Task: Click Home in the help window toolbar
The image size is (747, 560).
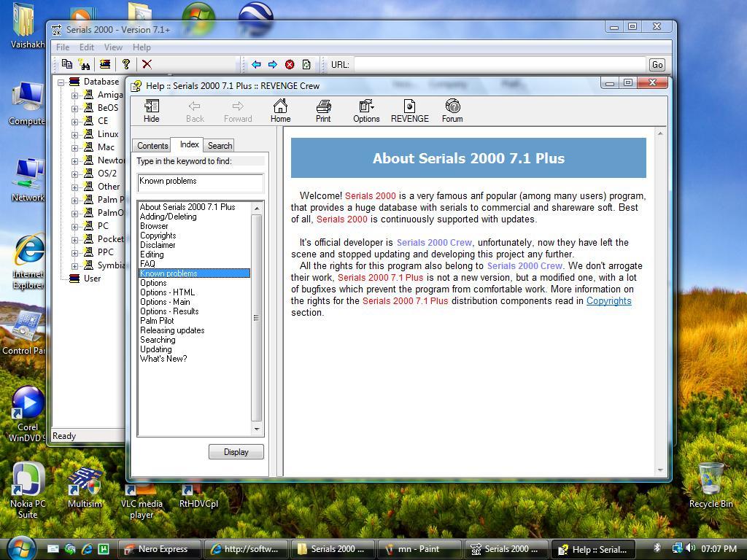Action: tap(280, 109)
